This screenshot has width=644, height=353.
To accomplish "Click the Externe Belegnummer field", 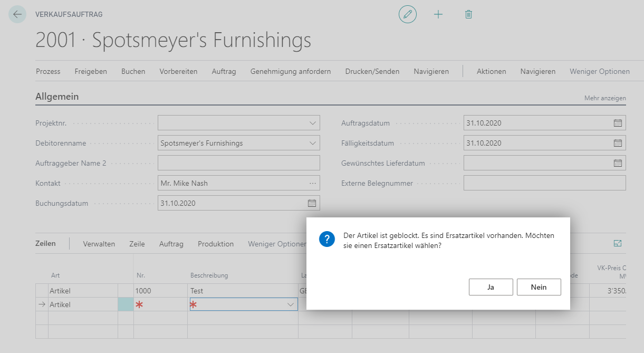I will coord(545,183).
